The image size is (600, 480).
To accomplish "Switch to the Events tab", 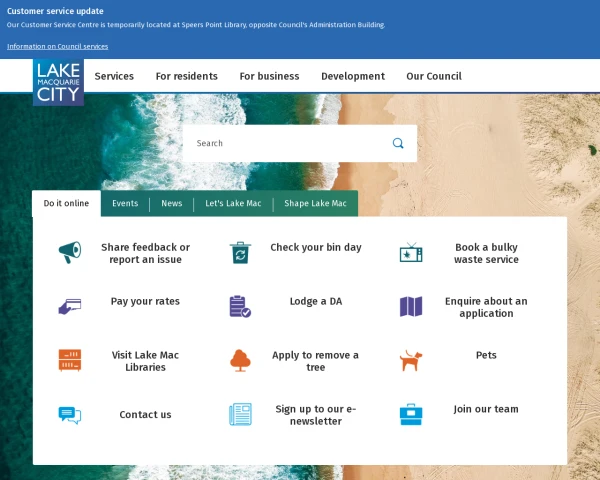I will (x=125, y=203).
